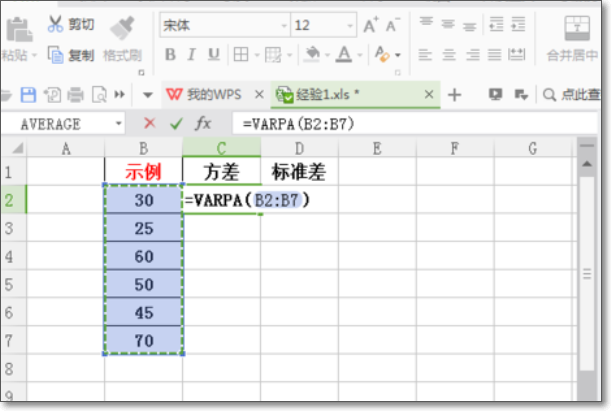611x411 pixels.
Task: Align cell content to top
Action: (426, 21)
